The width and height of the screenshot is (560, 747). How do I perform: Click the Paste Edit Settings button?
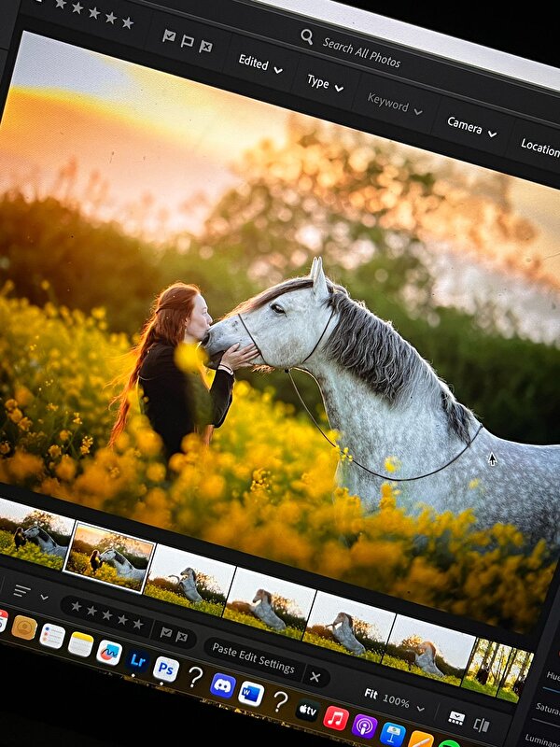pos(253,658)
